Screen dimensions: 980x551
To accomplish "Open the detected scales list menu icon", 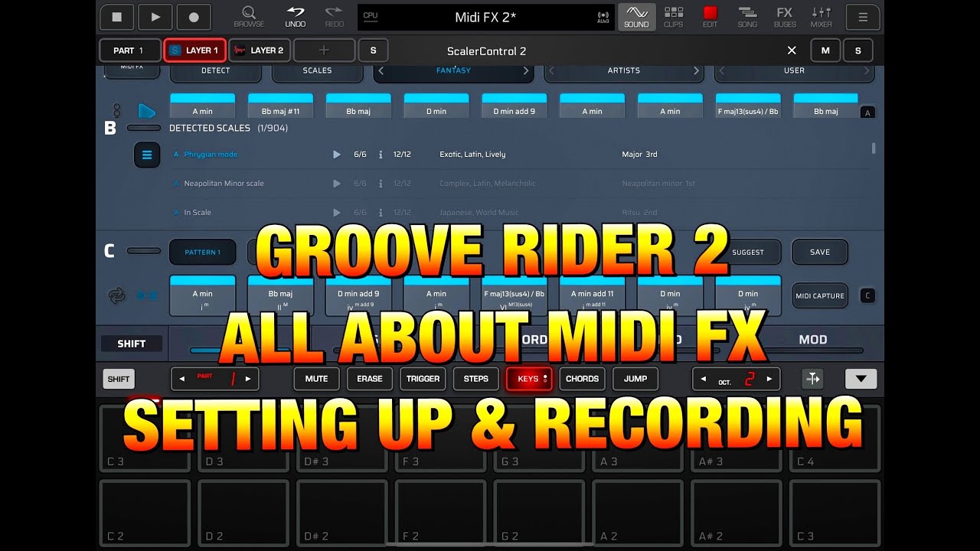I will 147,155.
